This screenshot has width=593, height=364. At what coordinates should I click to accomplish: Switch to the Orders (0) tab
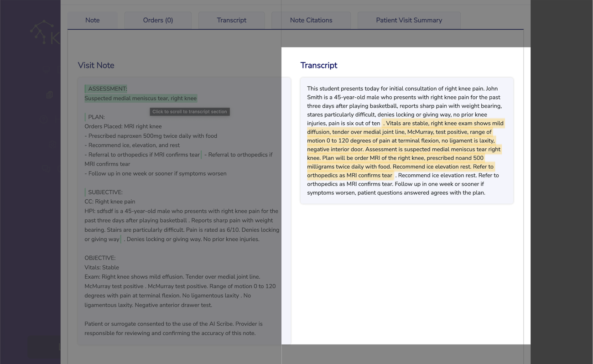[x=158, y=20]
